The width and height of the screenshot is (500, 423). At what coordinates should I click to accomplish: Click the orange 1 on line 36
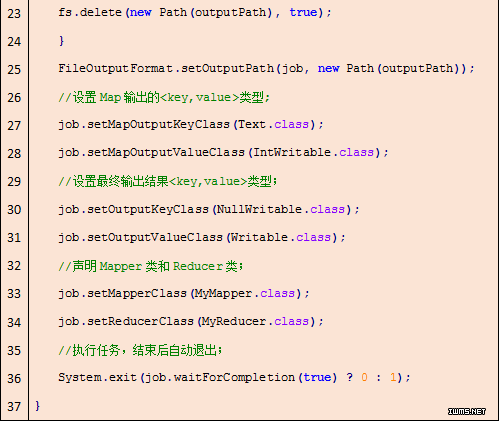coord(393,377)
